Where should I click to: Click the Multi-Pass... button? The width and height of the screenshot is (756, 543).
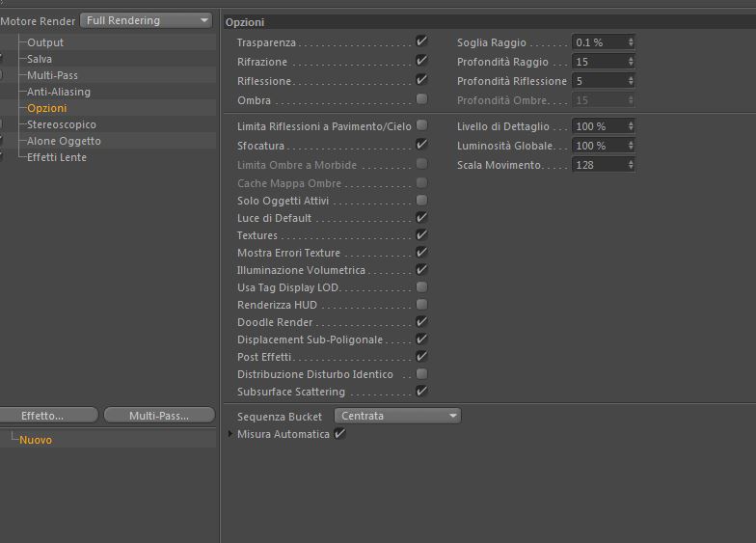coord(159,416)
